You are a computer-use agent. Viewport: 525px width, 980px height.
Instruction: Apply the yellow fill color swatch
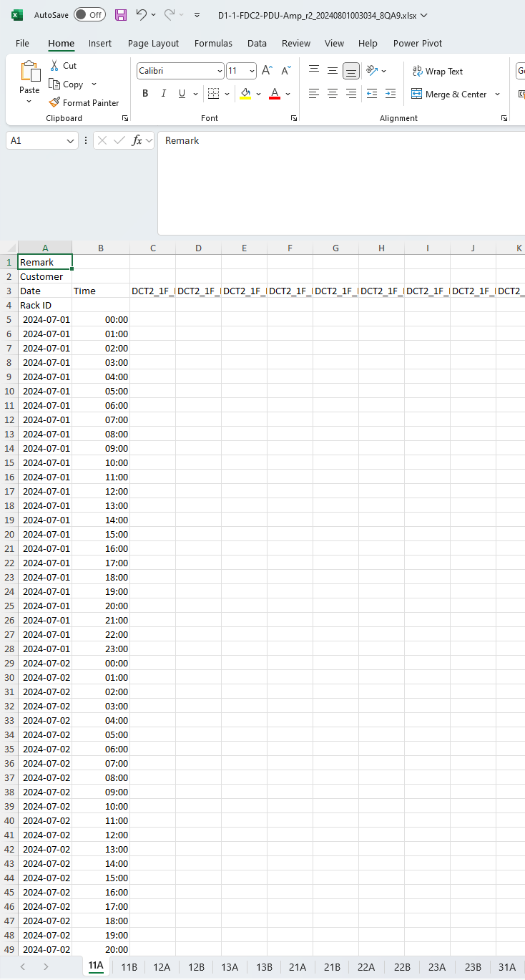pos(245,94)
